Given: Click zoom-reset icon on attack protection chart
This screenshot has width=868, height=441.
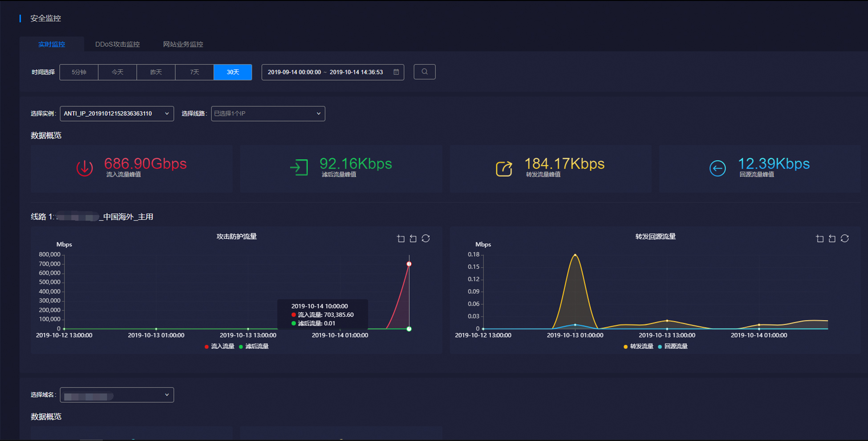Looking at the screenshot, I should click(413, 238).
